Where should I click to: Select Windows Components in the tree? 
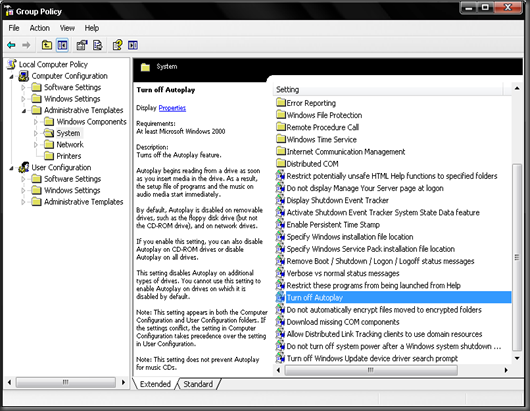coord(91,122)
